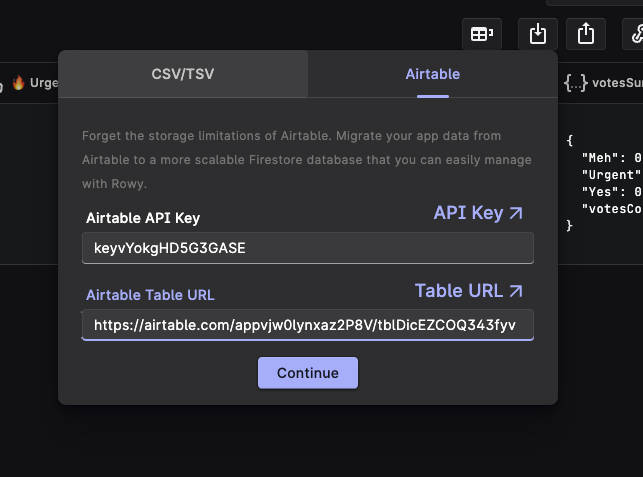Click the fire emoji on Urgent column
This screenshot has height=477, width=643.
click(x=17, y=83)
